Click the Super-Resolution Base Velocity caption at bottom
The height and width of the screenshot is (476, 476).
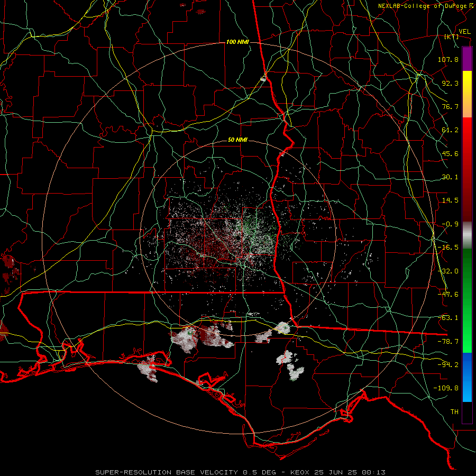(x=241, y=472)
